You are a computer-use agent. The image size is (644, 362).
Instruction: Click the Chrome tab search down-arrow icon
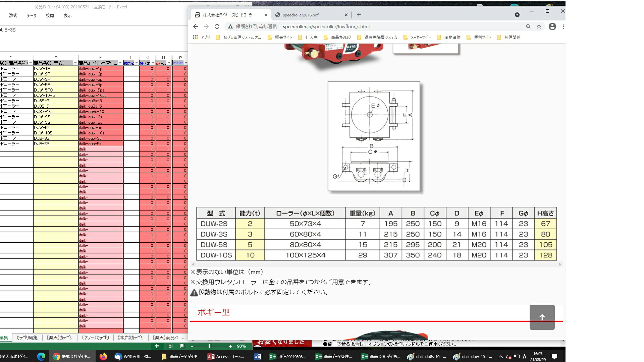click(517, 15)
